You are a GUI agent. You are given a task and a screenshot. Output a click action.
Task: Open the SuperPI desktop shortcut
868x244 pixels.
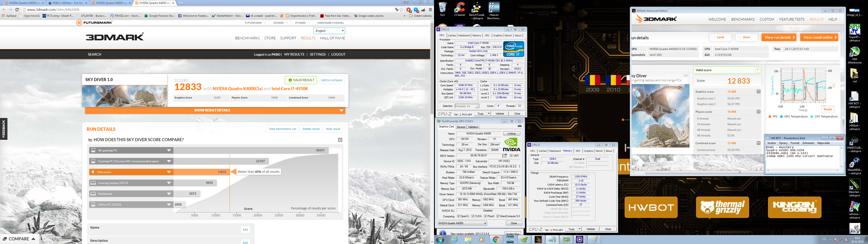[854, 33]
